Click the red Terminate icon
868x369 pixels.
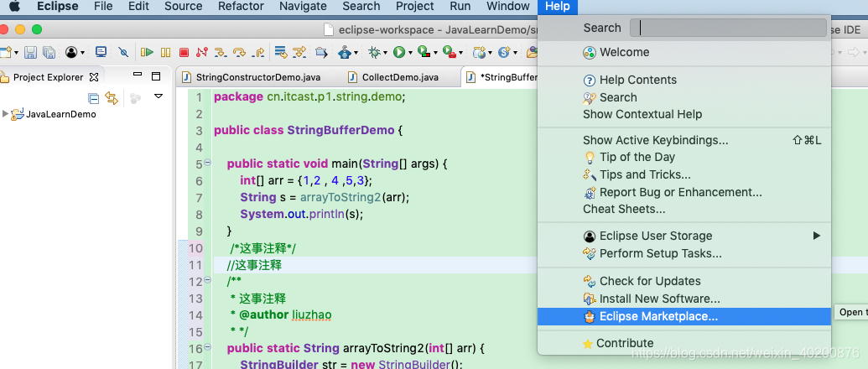pyautogui.click(x=184, y=53)
